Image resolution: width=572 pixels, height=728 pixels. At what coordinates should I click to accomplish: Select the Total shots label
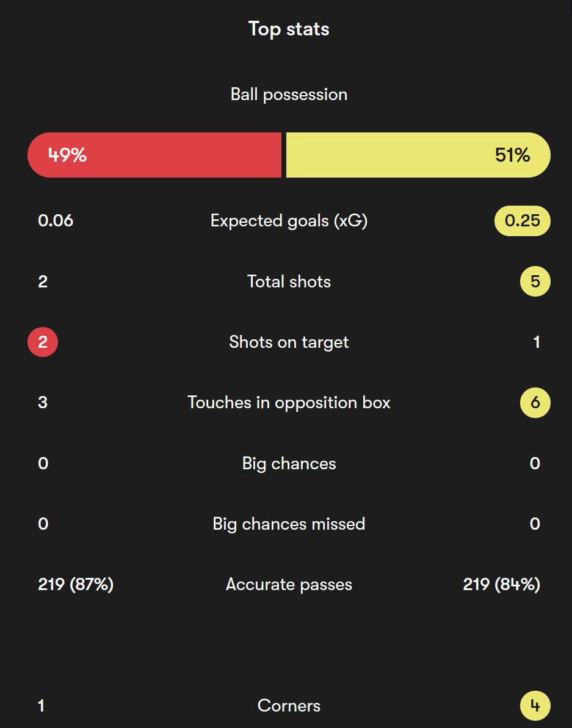289,281
